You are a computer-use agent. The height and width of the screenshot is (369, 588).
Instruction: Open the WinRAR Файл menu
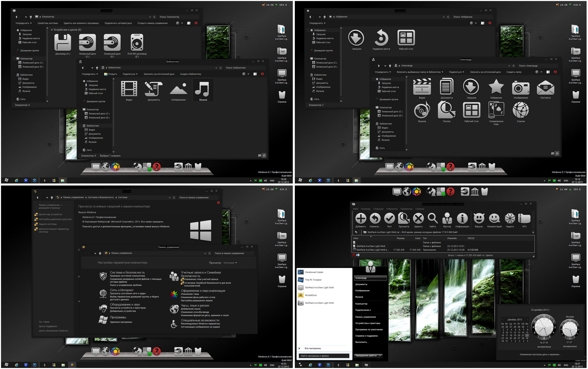point(355,209)
